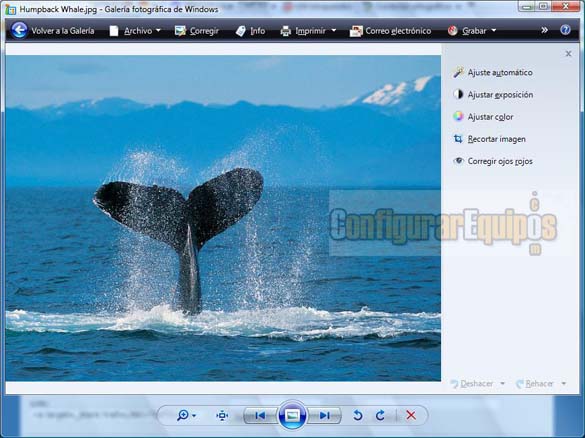Click the Humpback Whale photo
The height and width of the screenshot is (438, 585).
[223, 218]
